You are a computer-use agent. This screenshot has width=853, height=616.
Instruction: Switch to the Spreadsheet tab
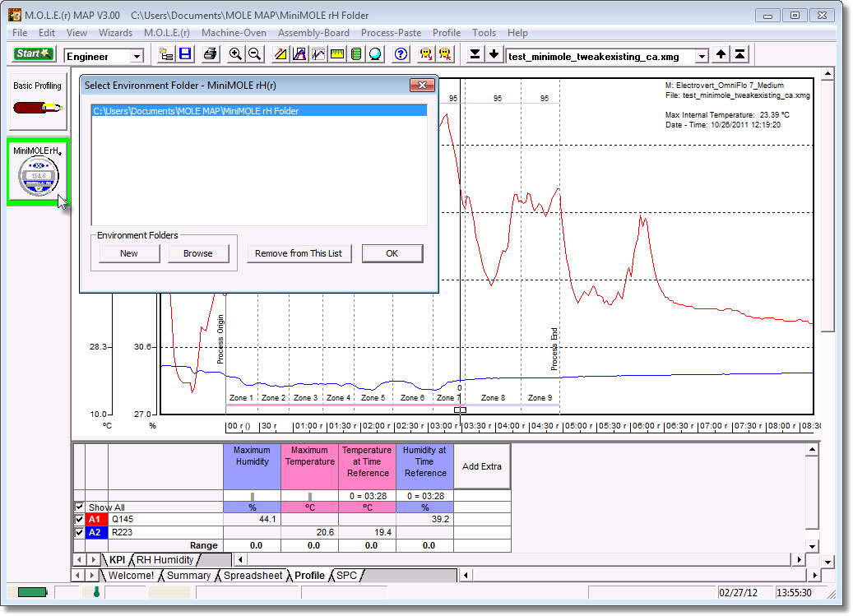[x=253, y=575]
